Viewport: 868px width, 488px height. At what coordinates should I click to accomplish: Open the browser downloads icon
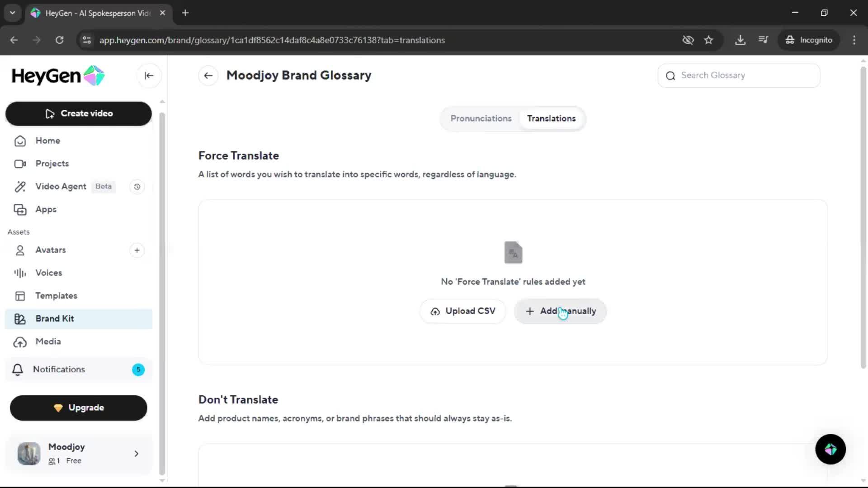(x=740, y=40)
